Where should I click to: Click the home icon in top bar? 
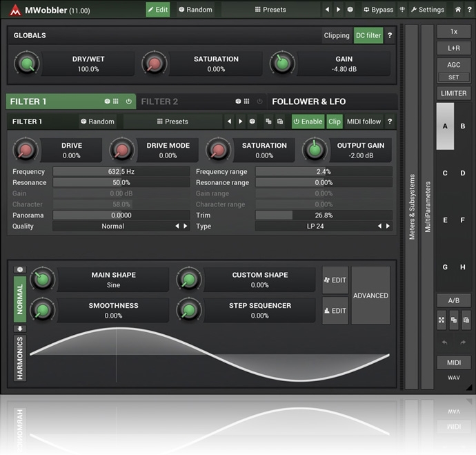458,10
